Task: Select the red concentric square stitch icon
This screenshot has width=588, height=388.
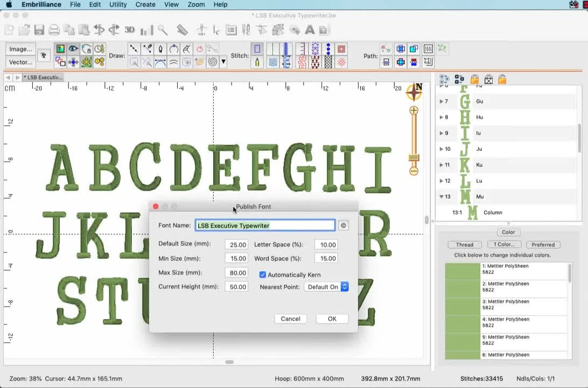Action: (341, 49)
